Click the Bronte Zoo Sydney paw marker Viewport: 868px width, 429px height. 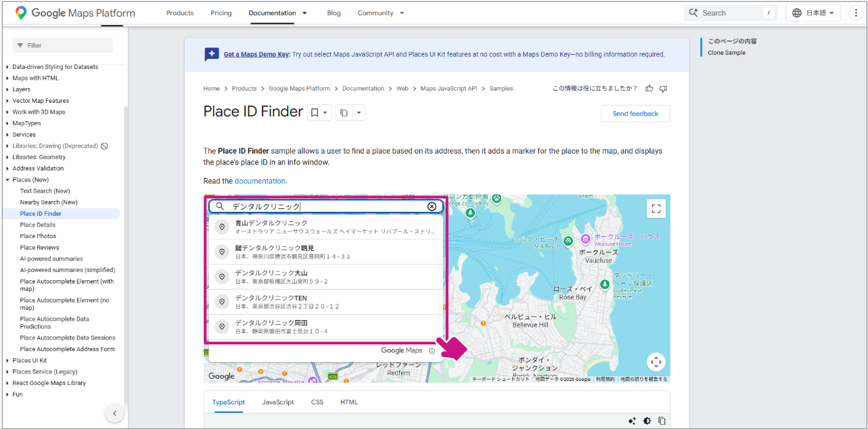497,198
